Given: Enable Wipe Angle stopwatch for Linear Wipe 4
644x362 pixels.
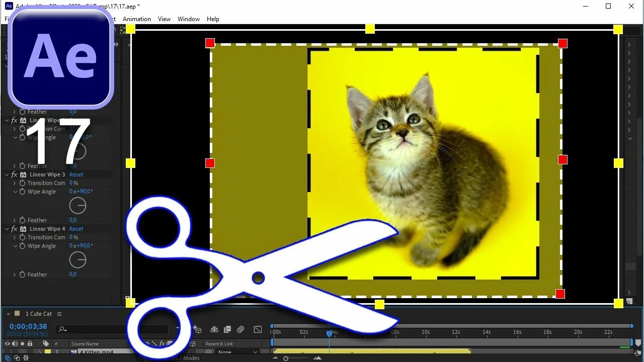Looking at the screenshot, I should (22, 246).
